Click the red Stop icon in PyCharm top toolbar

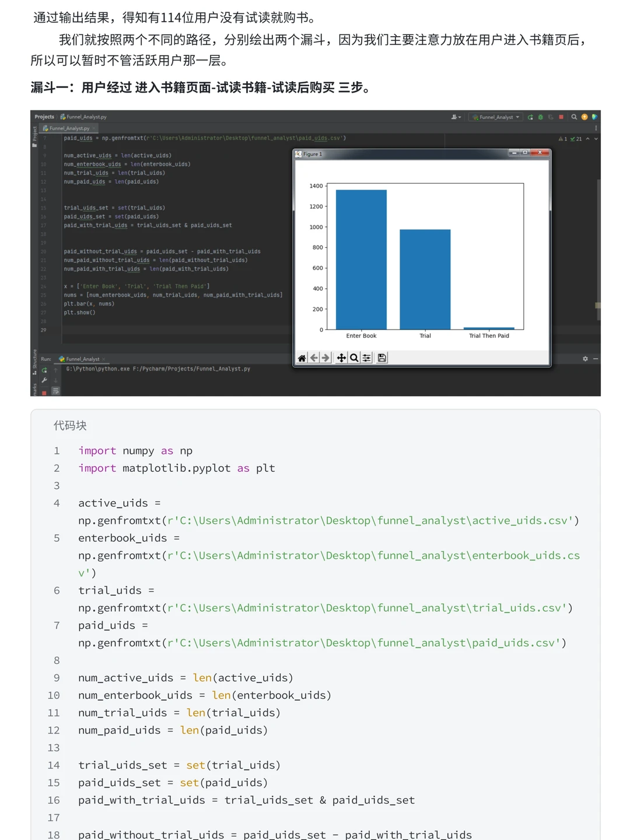[561, 117]
